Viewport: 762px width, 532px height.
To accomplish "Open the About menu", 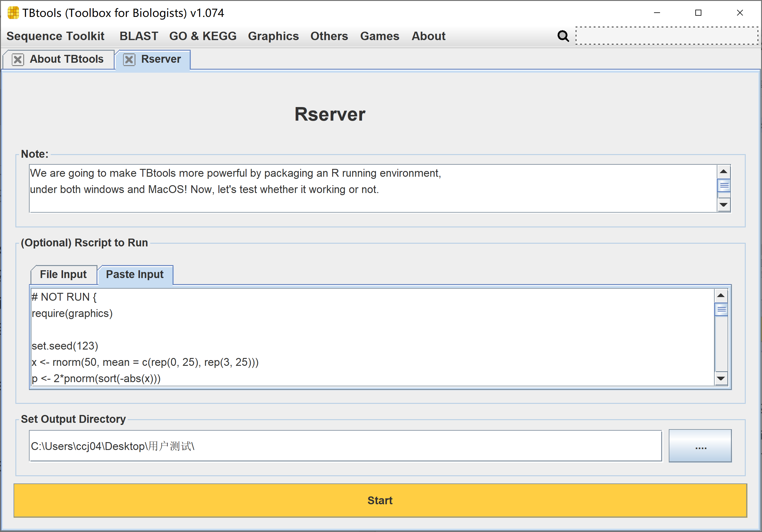I will click(x=428, y=36).
